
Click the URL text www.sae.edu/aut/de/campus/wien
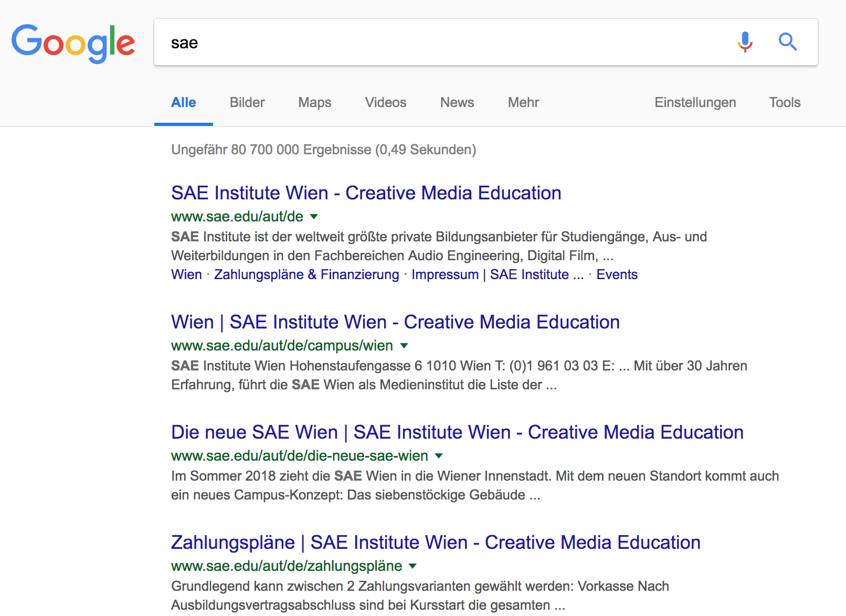[282, 345]
